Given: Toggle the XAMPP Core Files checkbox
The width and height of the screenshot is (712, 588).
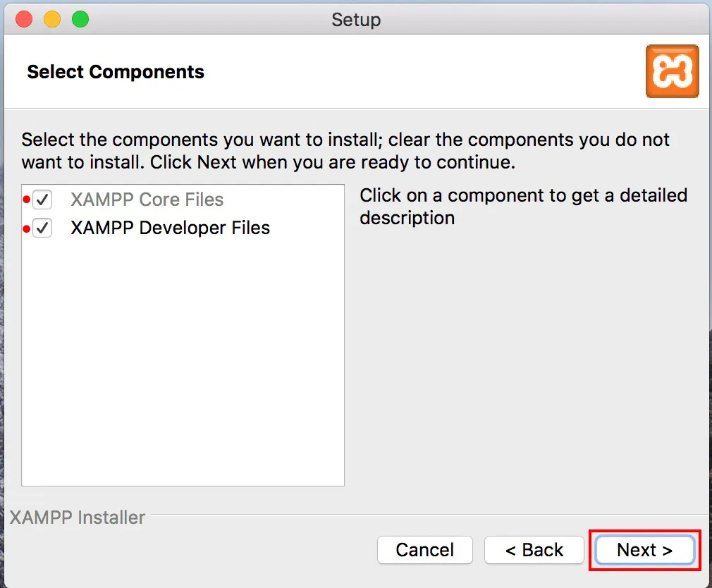Looking at the screenshot, I should [x=43, y=200].
